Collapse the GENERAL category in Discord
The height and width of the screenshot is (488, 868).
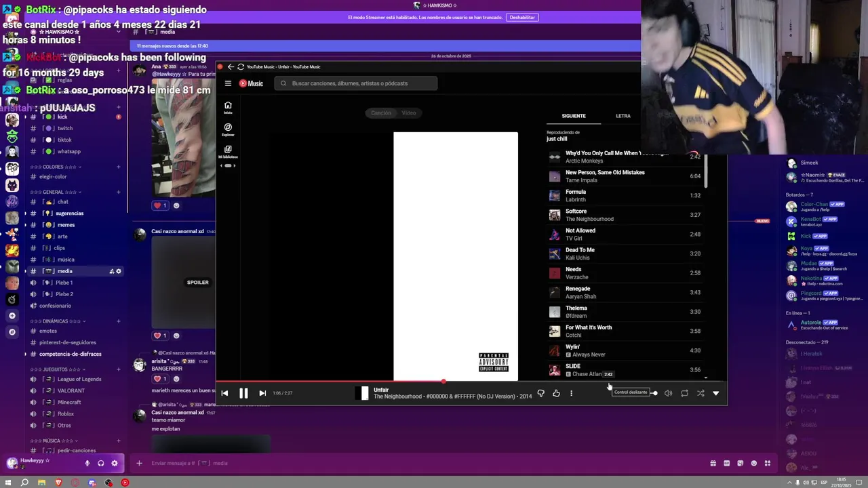coord(56,192)
